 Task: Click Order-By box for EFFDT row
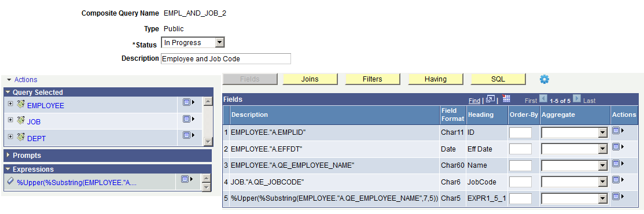coord(520,149)
